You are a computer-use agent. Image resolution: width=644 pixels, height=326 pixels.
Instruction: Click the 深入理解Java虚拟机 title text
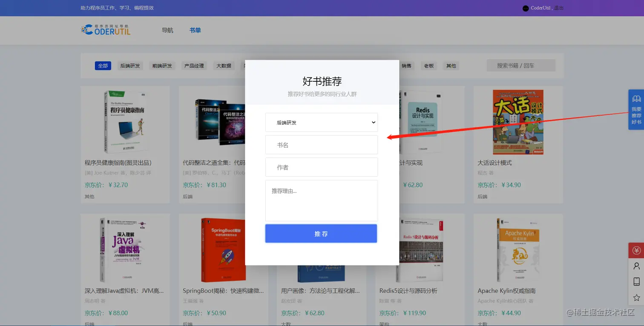[124, 291]
